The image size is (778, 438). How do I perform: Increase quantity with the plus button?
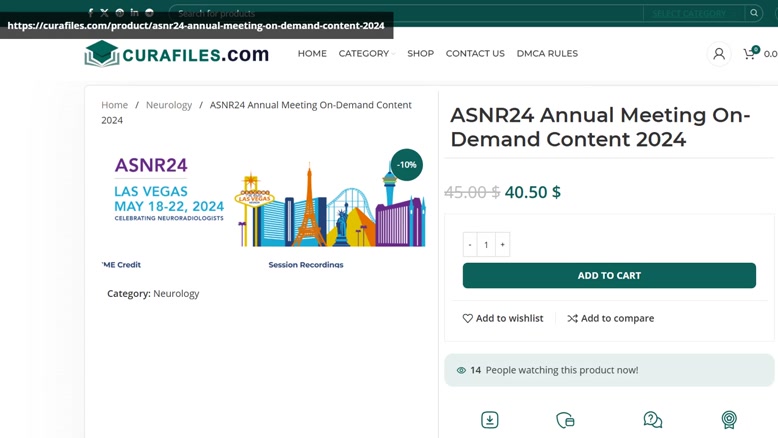point(503,245)
